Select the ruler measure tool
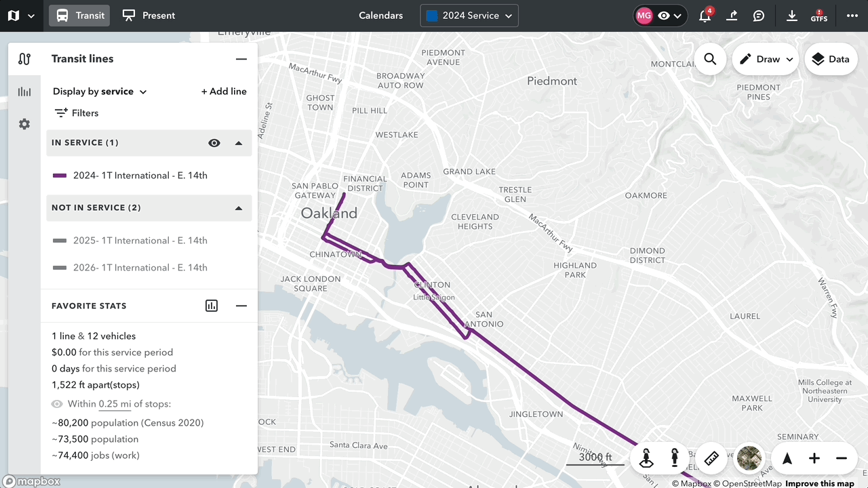Viewport: 868px width, 488px height. coord(711,459)
